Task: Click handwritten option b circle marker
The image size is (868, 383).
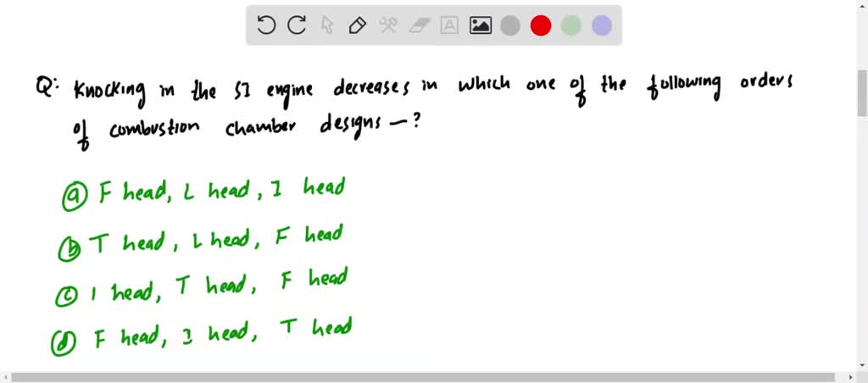Action: coord(68,247)
